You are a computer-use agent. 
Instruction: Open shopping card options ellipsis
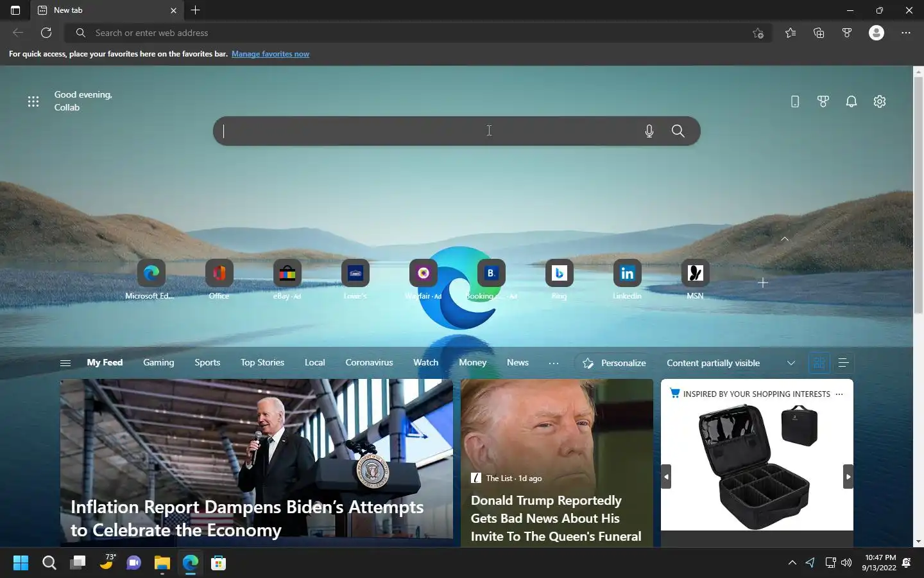tap(839, 394)
